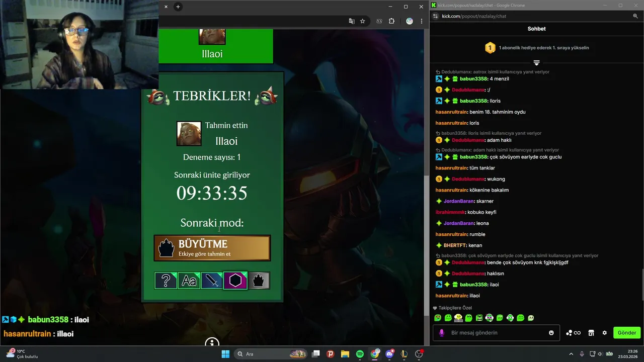Click the countdown timer 09:33:35
This screenshot has height=362, width=644.
[x=212, y=193]
